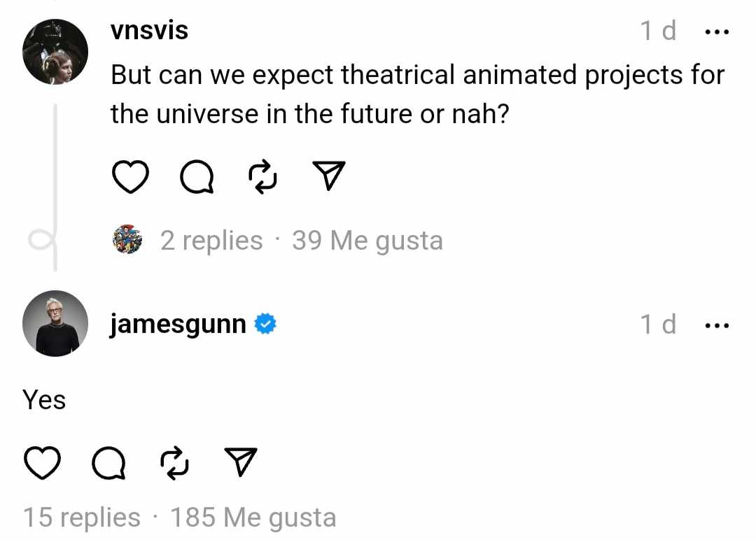The width and height of the screenshot is (756, 542).
Task: Open the jamesgunn username profile
Action: click(x=178, y=324)
